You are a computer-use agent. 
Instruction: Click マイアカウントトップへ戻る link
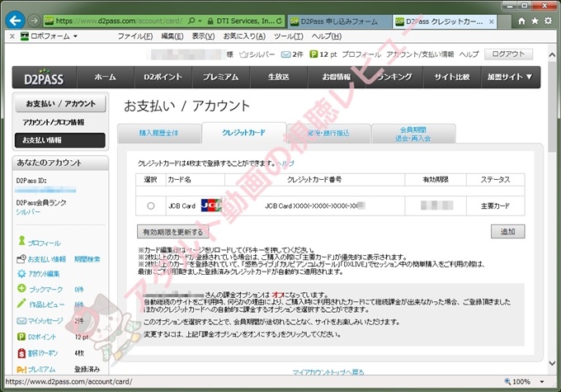(x=328, y=372)
